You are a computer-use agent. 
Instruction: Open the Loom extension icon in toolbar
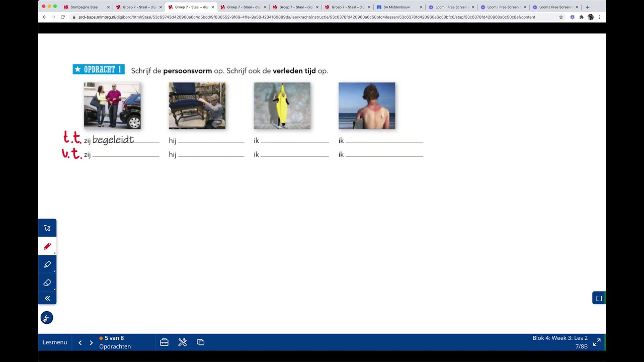coord(572,17)
